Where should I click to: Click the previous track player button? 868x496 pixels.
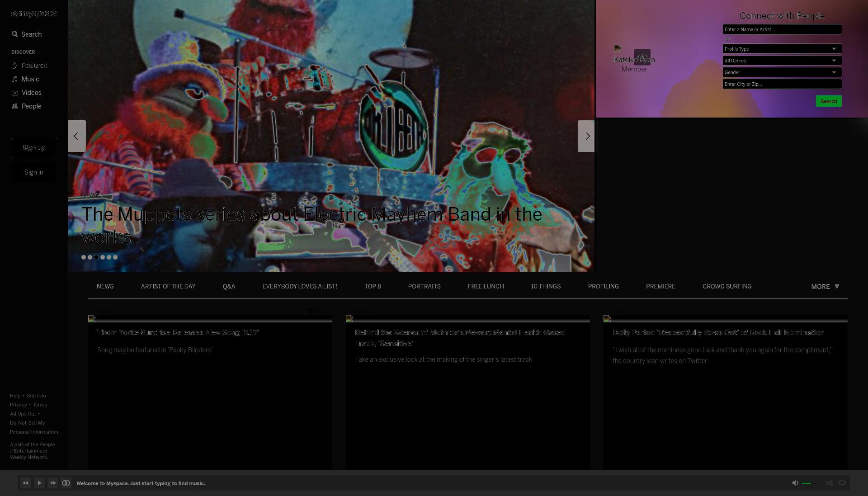point(26,483)
